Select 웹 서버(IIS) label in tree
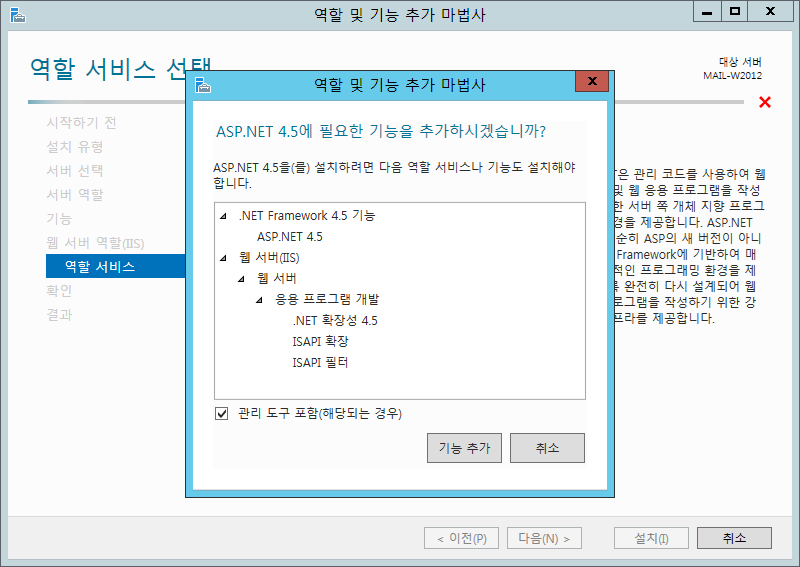800x567 pixels. (269, 258)
